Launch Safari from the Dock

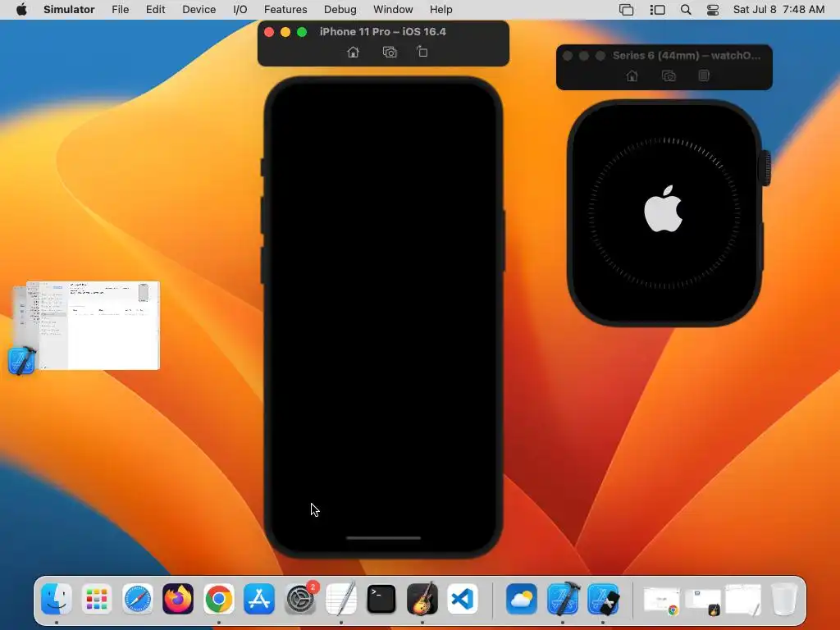coord(138,598)
